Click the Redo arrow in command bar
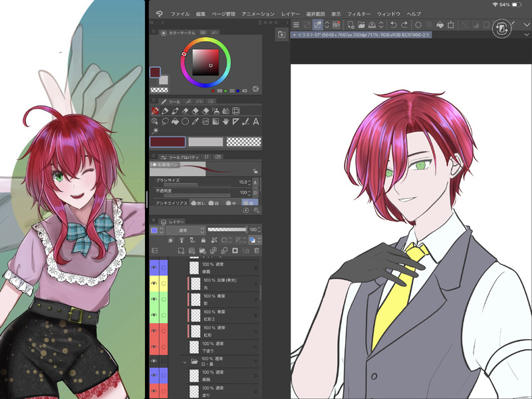The width and height of the screenshot is (532, 399). point(404,25)
